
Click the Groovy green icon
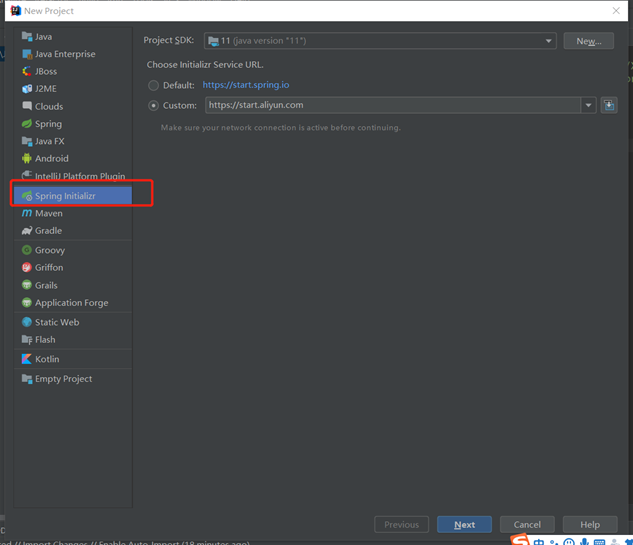pyautogui.click(x=27, y=250)
